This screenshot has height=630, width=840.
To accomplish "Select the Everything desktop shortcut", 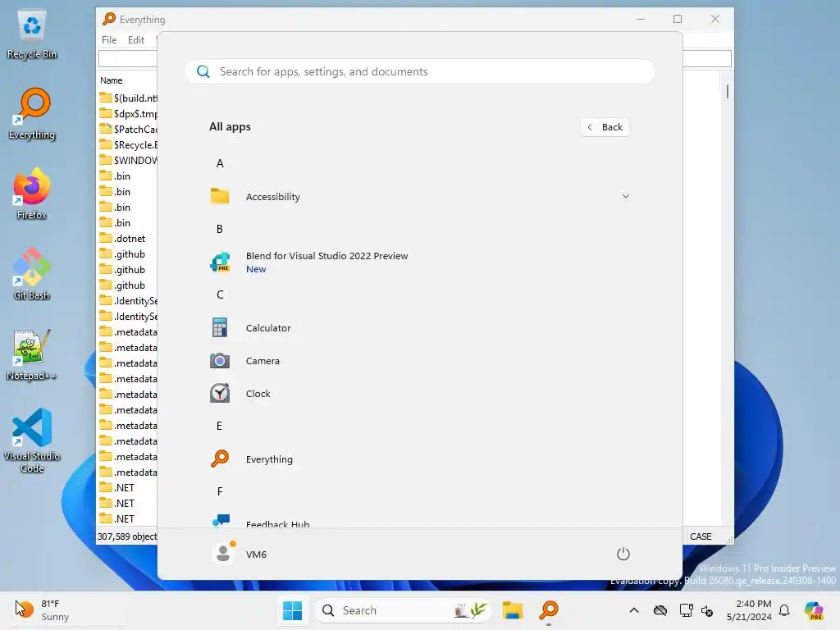I will pyautogui.click(x=32, y=115).
